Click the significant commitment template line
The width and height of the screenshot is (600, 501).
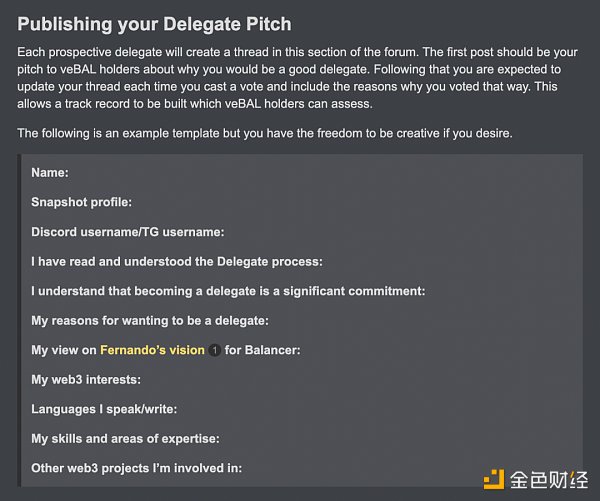228,291
